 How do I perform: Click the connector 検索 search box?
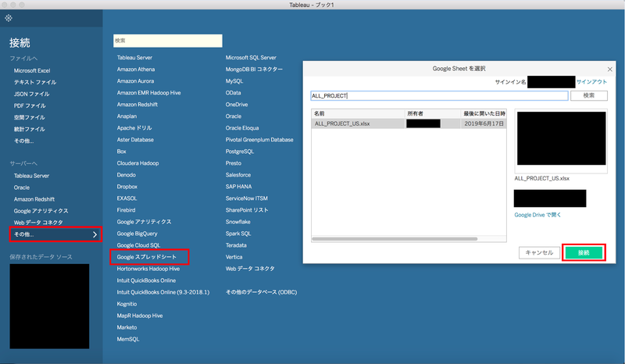point(168,41)
